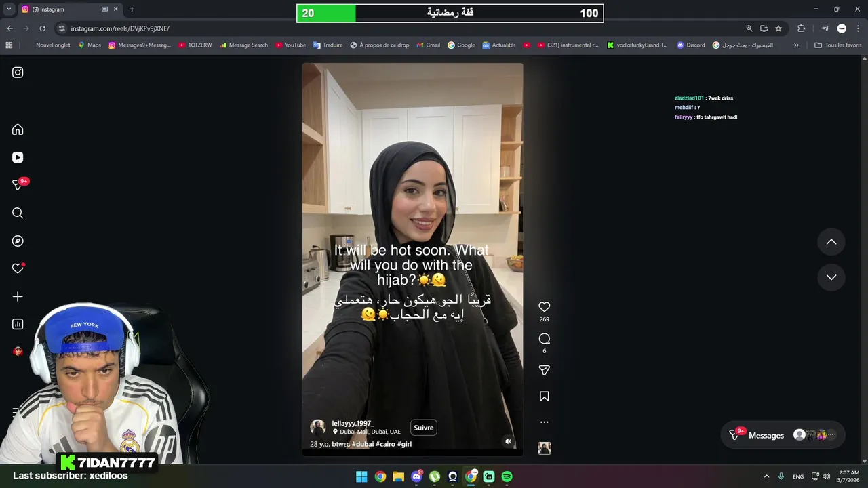Open File Explorer from taskbar
The width and height of the screenshot is (868, 488).
click(398, 476)
